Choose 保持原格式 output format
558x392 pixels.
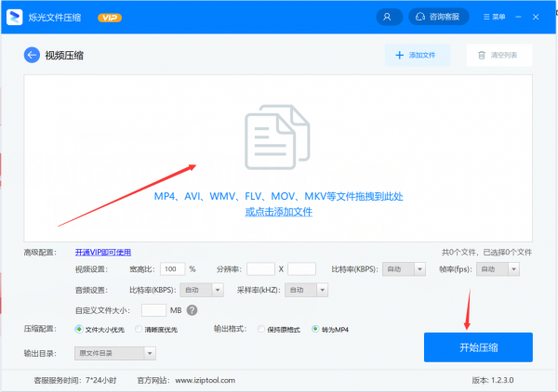[261, 329]
